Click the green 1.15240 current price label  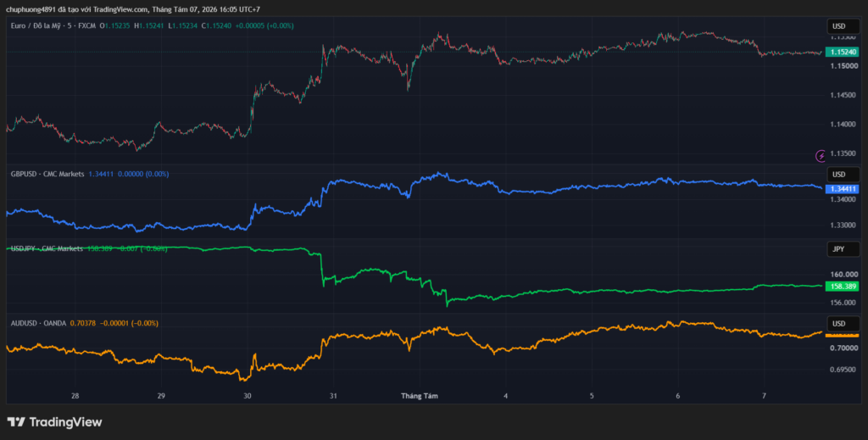tap(842, 52)
